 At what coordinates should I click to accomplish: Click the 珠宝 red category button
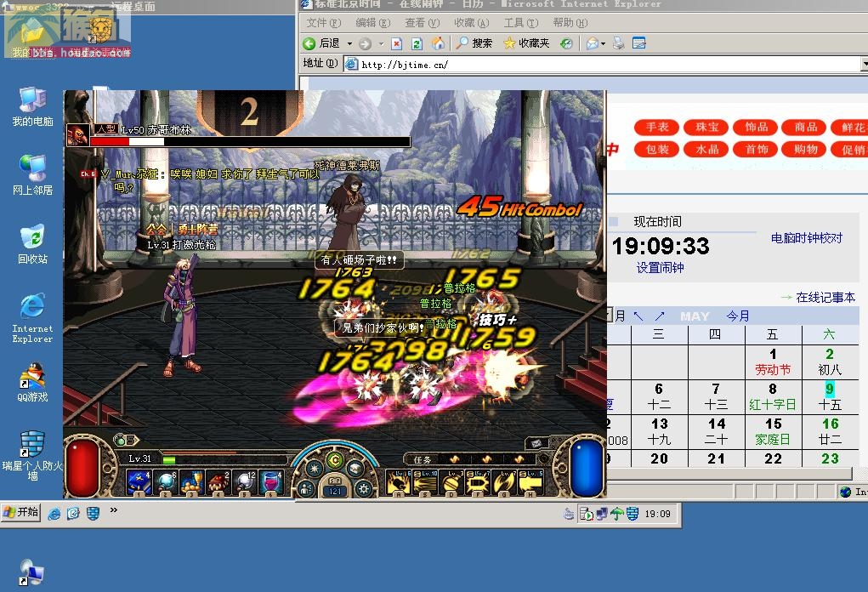click(706, 127)
